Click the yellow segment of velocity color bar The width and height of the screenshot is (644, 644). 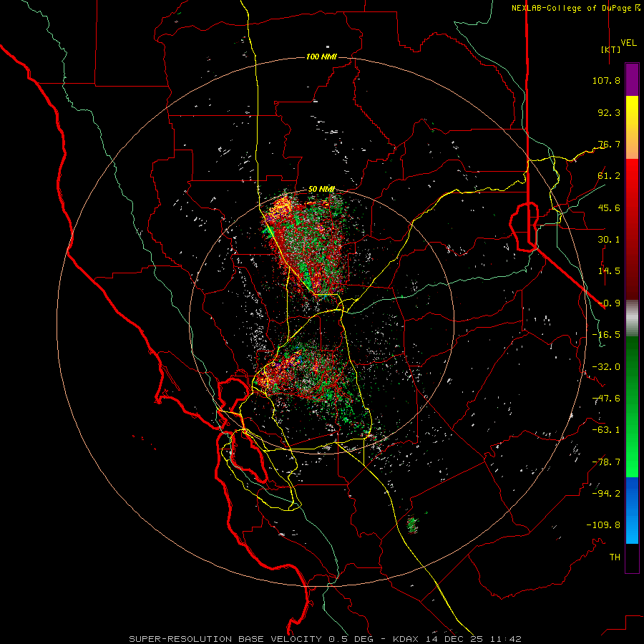[x=632, y=127]
